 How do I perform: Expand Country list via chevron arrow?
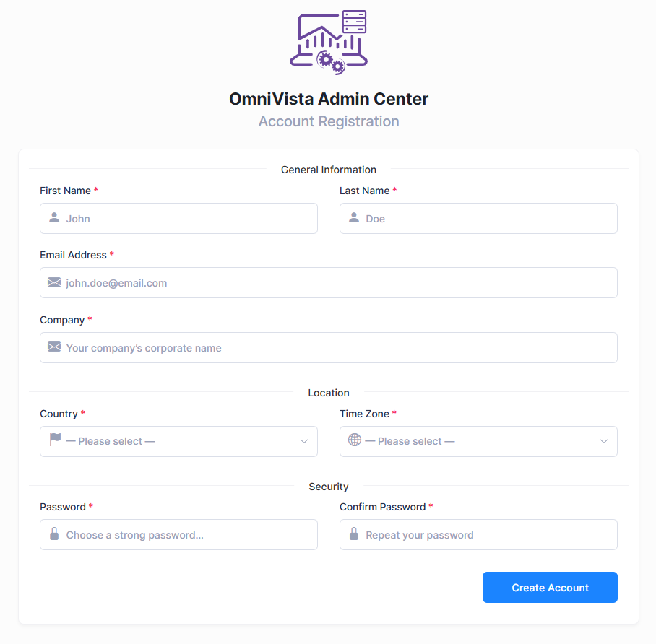(304, 442)
